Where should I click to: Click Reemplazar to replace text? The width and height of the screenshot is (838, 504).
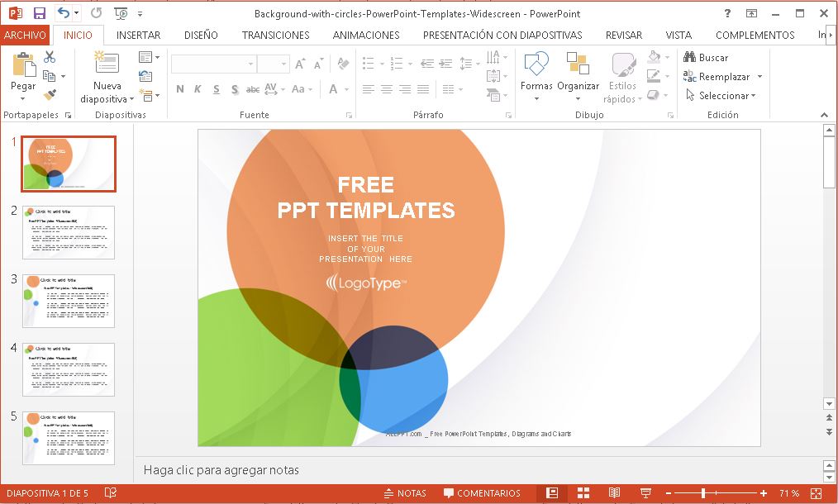(x=717, y=77)
